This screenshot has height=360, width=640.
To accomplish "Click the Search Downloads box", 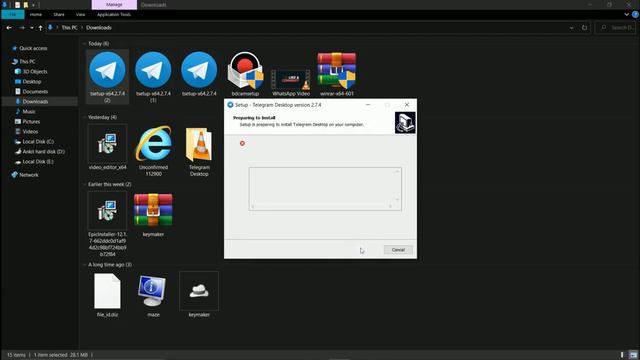I will tap(616, 28).
